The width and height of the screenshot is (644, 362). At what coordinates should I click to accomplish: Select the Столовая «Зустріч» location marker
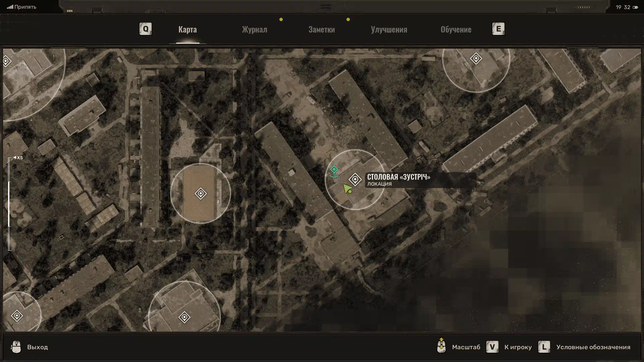pyautogui.click(x=355, y=180)
